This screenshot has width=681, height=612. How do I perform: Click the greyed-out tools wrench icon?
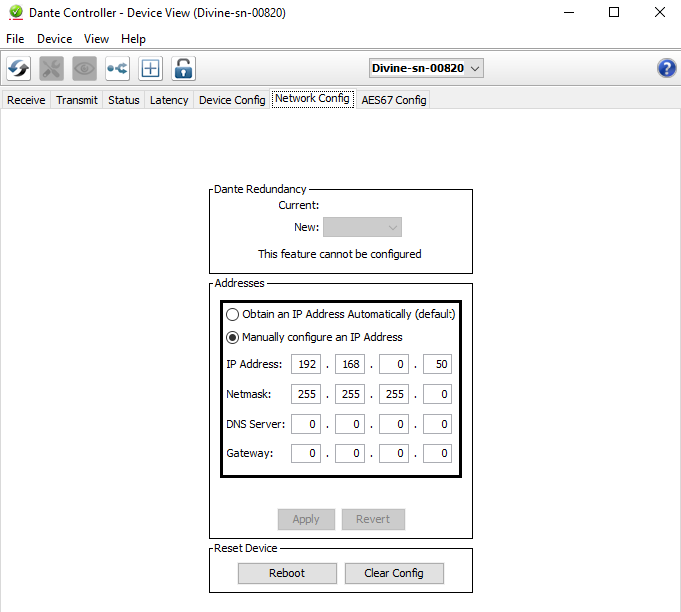pos(51,68)
